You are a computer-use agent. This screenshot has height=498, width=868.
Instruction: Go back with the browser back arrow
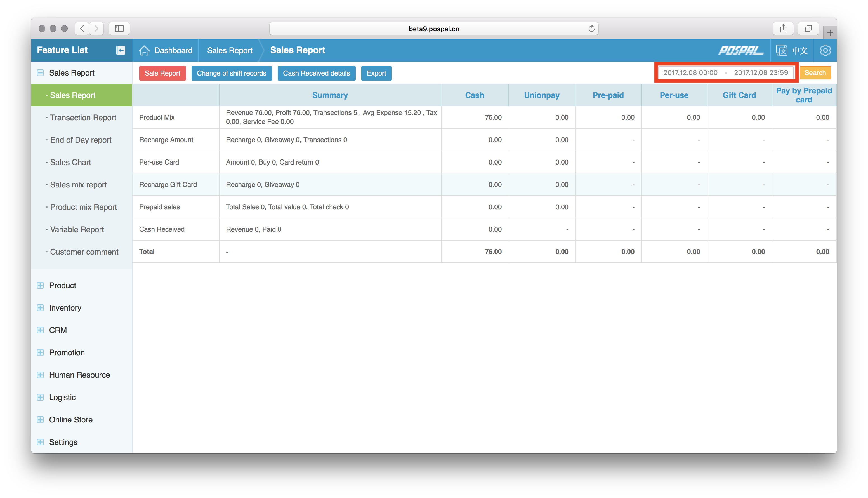82,29
